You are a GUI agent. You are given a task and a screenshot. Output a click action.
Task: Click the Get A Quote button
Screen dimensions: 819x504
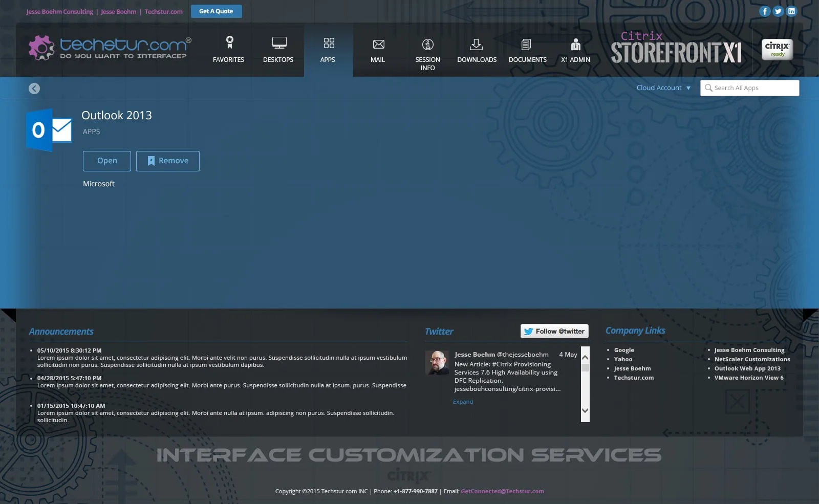click(x=216, y=11)
